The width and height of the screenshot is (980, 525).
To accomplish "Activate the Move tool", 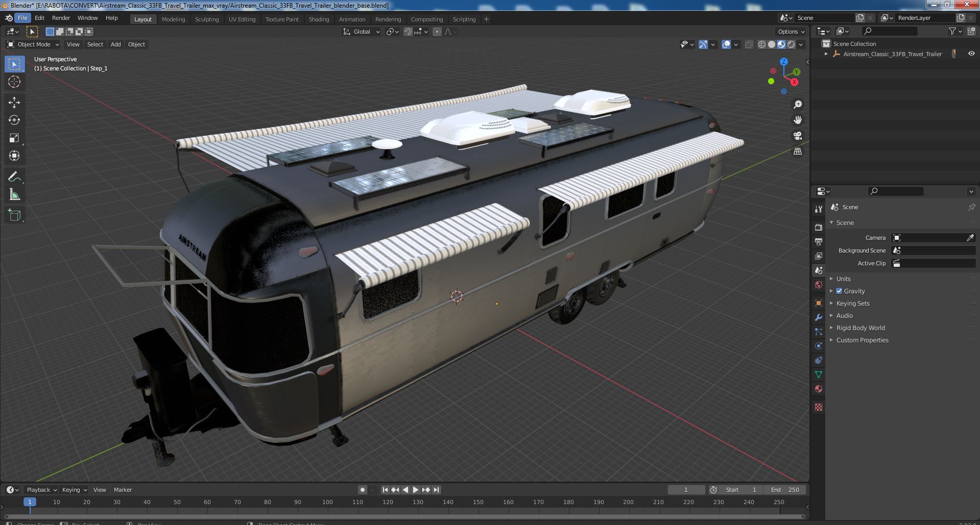I will (14, 103).
